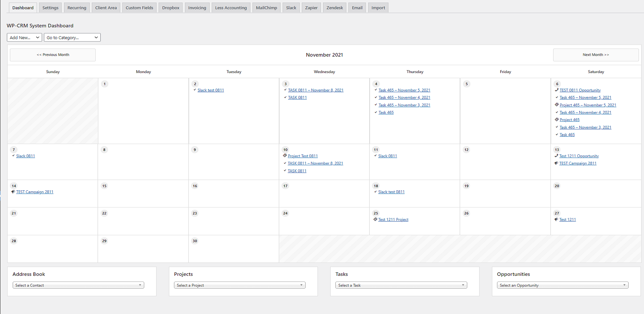Advance to the Next Month
Image resolution: width=644 pixels, height=314 pixels.
[596, 55]
